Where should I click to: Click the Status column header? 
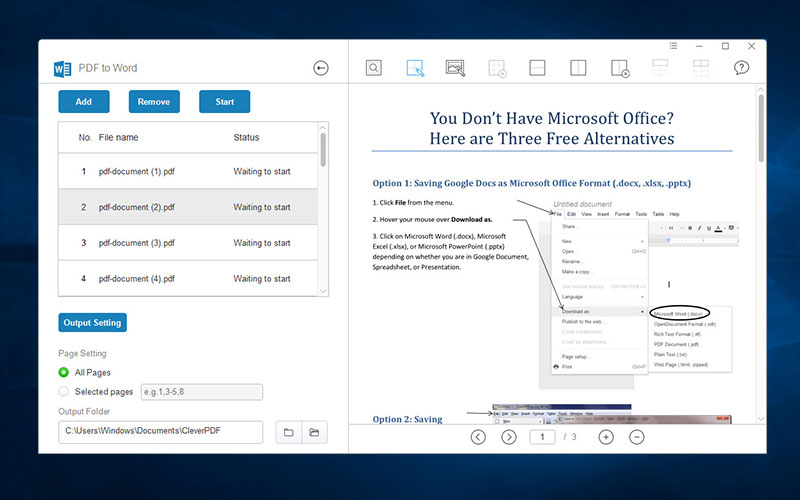point(246,137)
